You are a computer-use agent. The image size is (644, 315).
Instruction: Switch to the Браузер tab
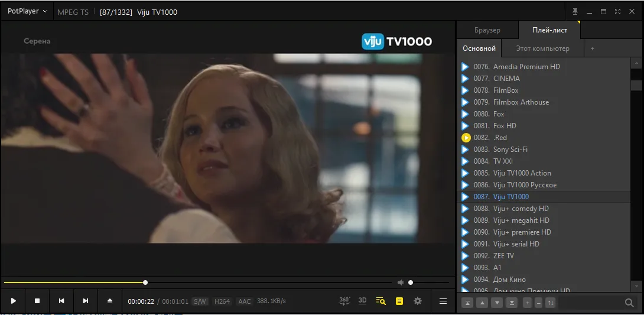coord(487,30)
